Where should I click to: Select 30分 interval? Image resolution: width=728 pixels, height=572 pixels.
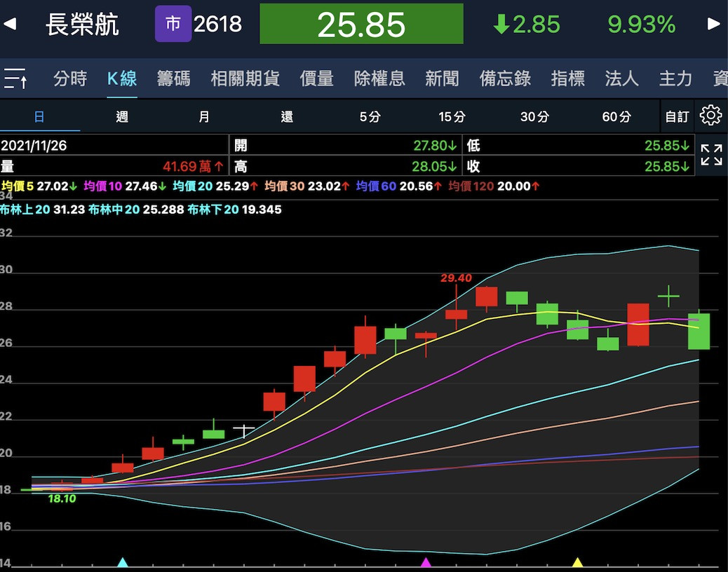pyautogui.click(x=534, y=116)
